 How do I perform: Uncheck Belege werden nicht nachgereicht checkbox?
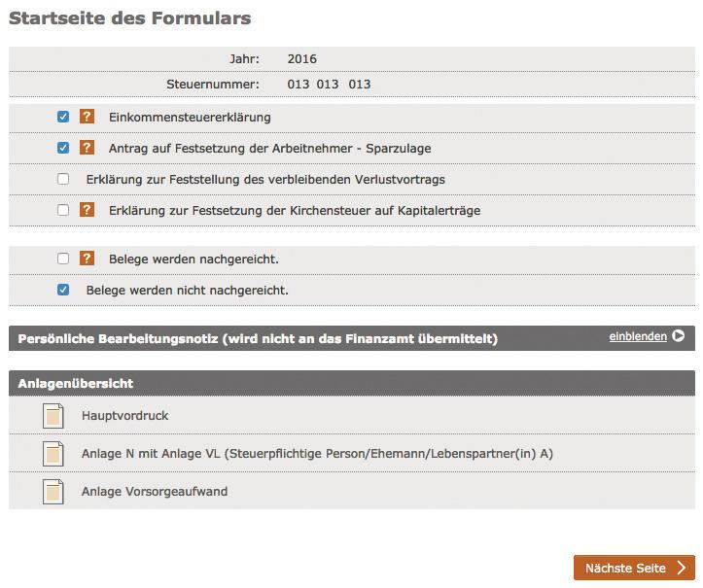pyautogui.click(x=63, y=290)
